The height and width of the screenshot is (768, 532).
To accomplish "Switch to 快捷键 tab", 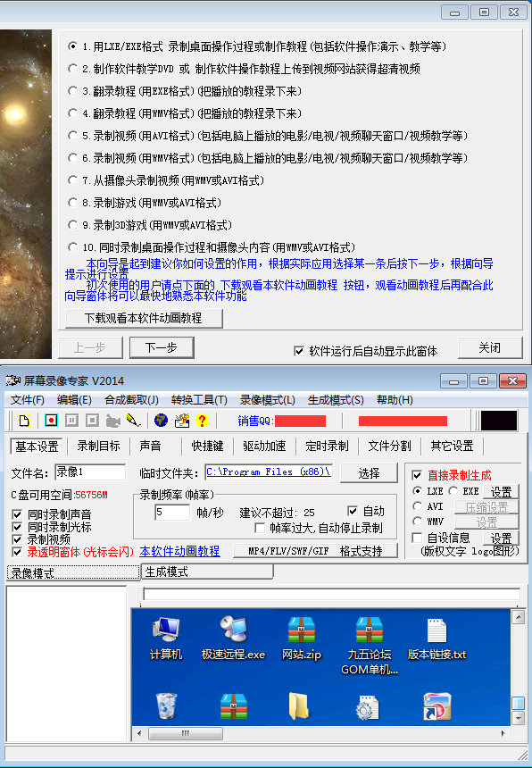I will click(207, 446).
